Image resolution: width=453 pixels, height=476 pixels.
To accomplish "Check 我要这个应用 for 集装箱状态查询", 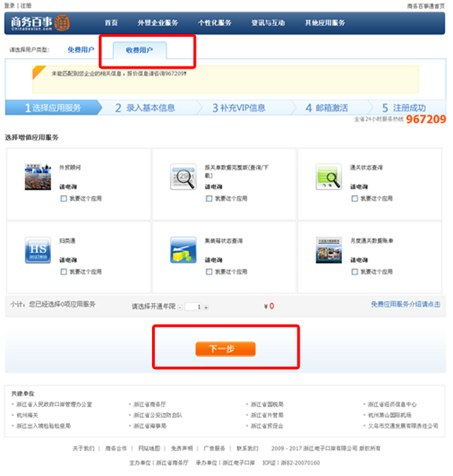I will (208, 272).
